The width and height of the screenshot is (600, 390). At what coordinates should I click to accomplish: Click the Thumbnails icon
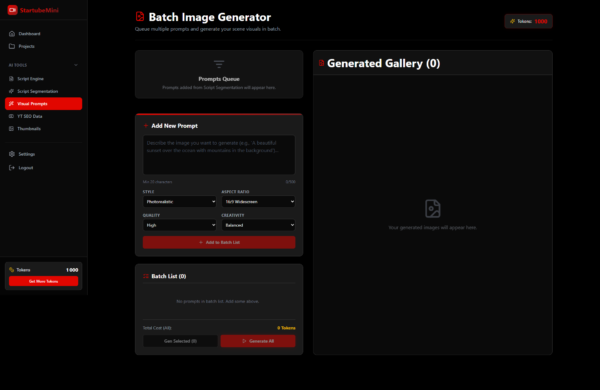click(x=11, y=129)
